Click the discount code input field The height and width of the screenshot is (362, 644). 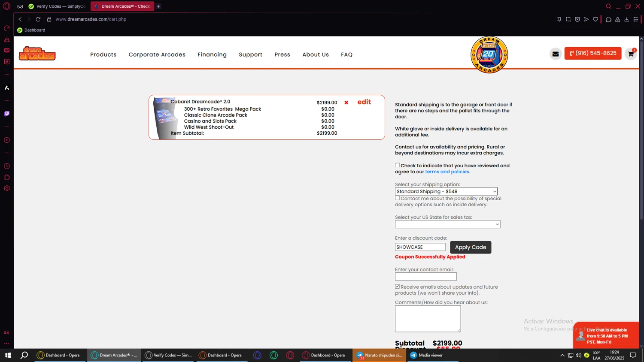pyautogui.click(x=420, y=247)
